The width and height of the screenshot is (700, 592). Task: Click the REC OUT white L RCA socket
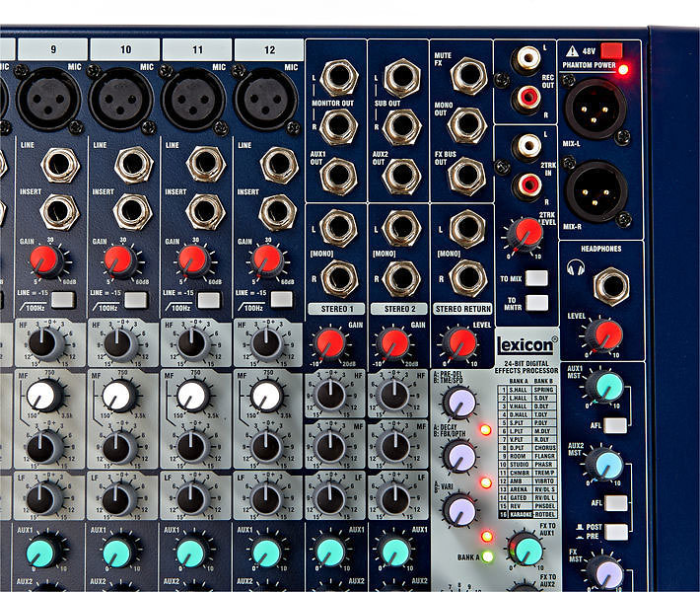click(527, 58)
